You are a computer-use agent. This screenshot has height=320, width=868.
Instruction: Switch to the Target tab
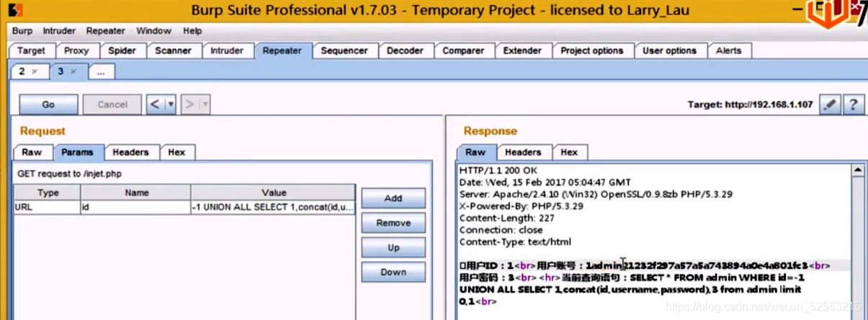pyautogui.click(x=31, y=50)
